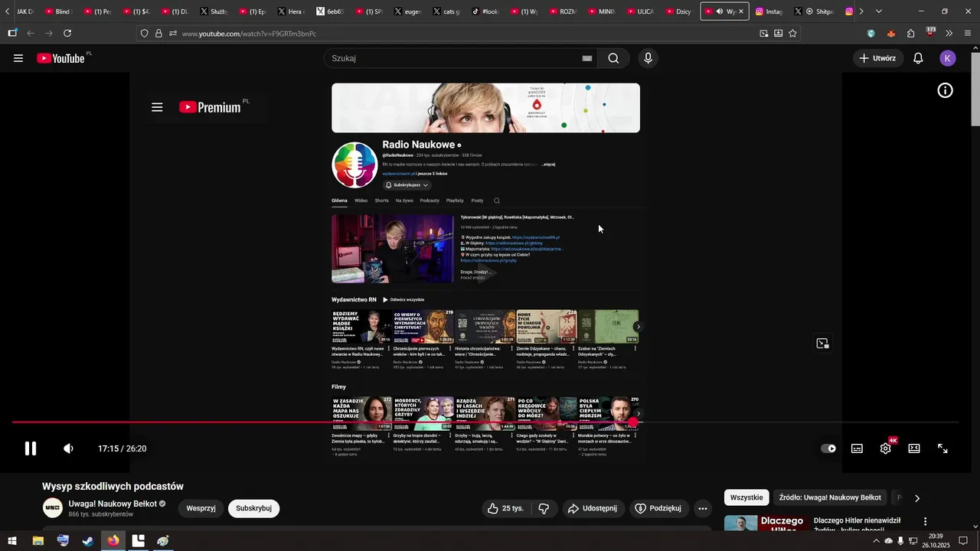Enter fullscreen mode
The image size is (980, 551).
click(x=942, y=448)
